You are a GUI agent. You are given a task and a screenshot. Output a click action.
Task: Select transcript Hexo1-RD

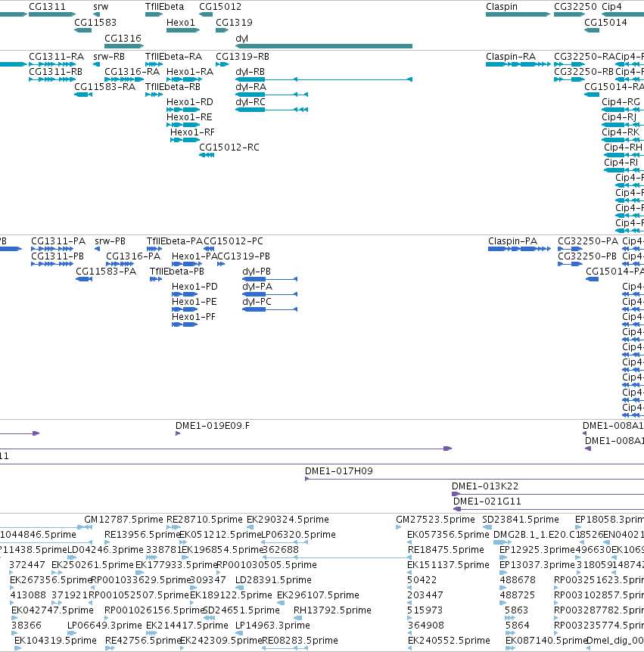pyautogui.click(x=190, y=102)
